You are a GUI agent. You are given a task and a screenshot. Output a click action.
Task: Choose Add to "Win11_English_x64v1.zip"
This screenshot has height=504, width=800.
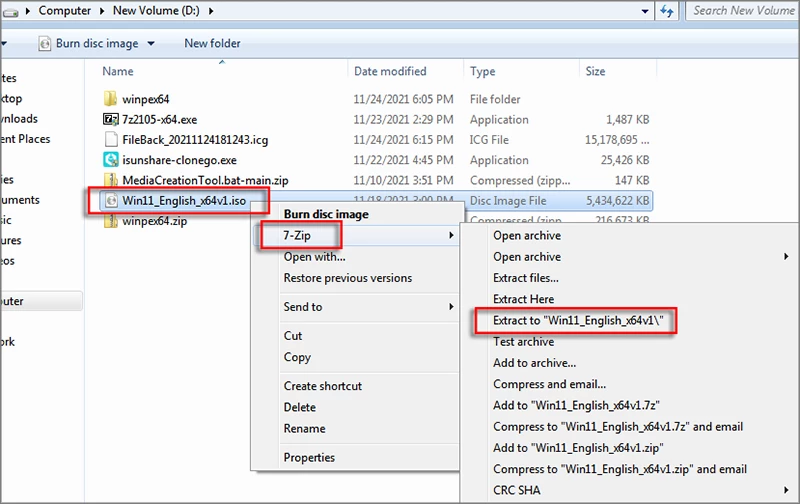tap(578, 448)
